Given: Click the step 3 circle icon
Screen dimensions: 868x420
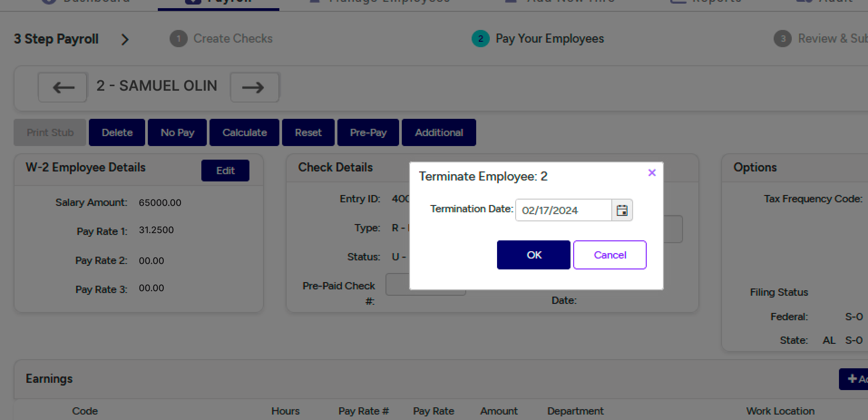Looking at the screenshot, I should click(x=783, y=39).
